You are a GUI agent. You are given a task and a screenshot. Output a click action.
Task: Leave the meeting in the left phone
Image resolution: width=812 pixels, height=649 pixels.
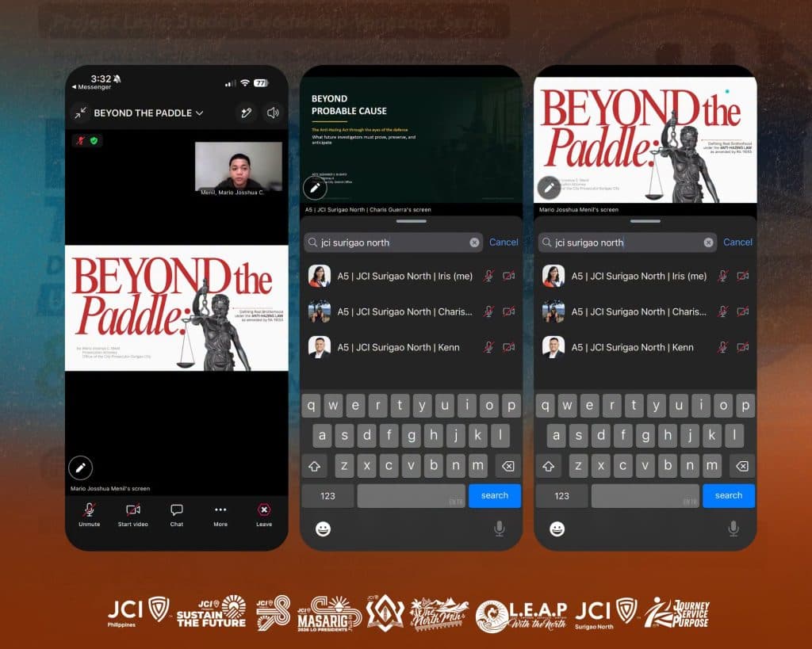(x=264, y=515)
